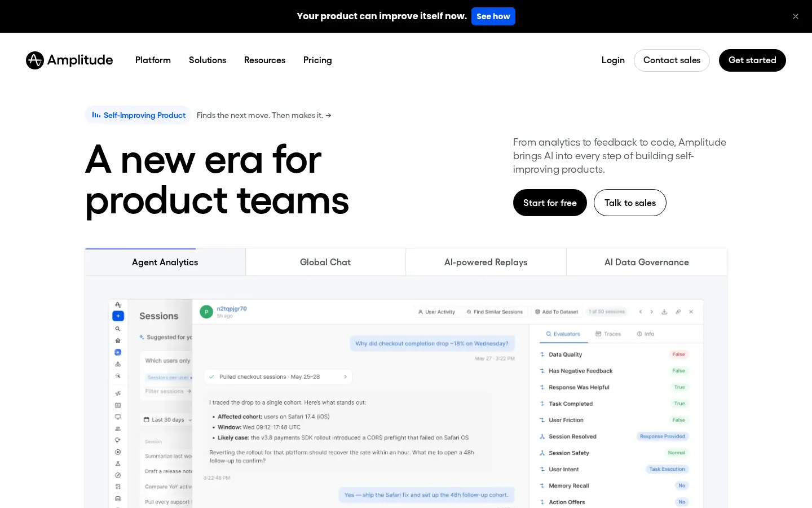Select the Evaluators tab
The height and width of the screenshot is (508, 812).
click(x=563, y=334)
